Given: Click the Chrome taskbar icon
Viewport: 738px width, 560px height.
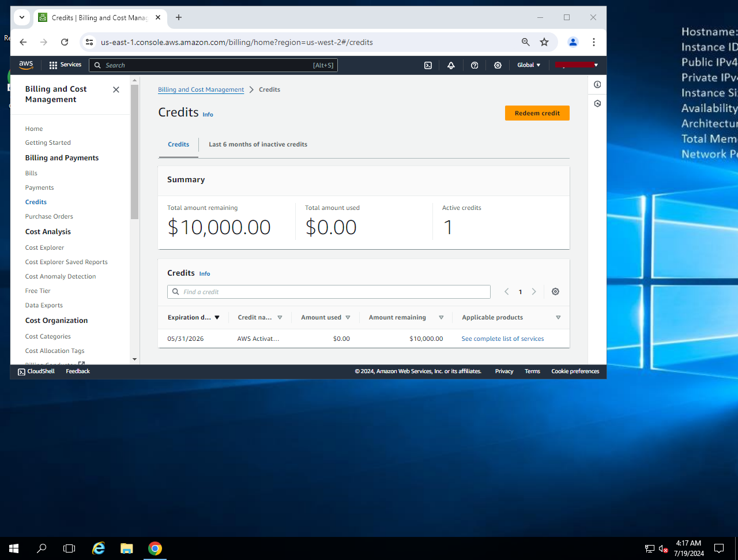Looking at the screenshot, I should click(x=155, y=548).
